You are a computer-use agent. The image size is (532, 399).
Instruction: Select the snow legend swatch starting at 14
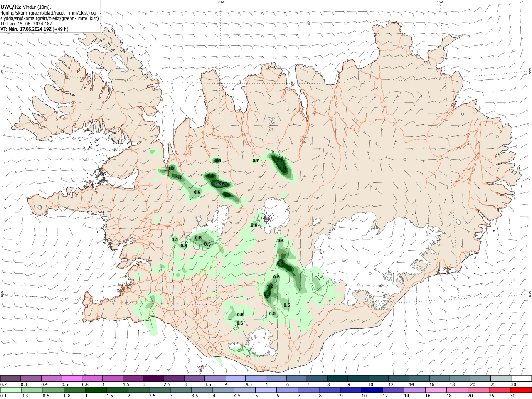point(419,378)
